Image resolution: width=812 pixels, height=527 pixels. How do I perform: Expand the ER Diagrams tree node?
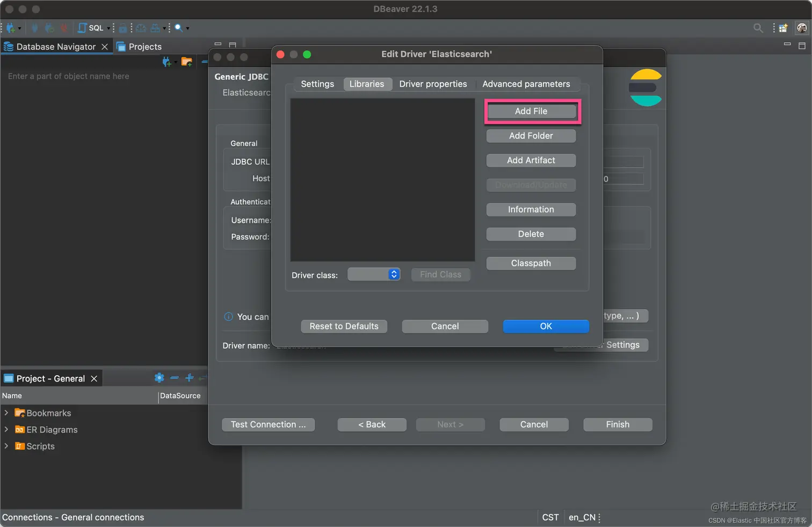point(6,429)
